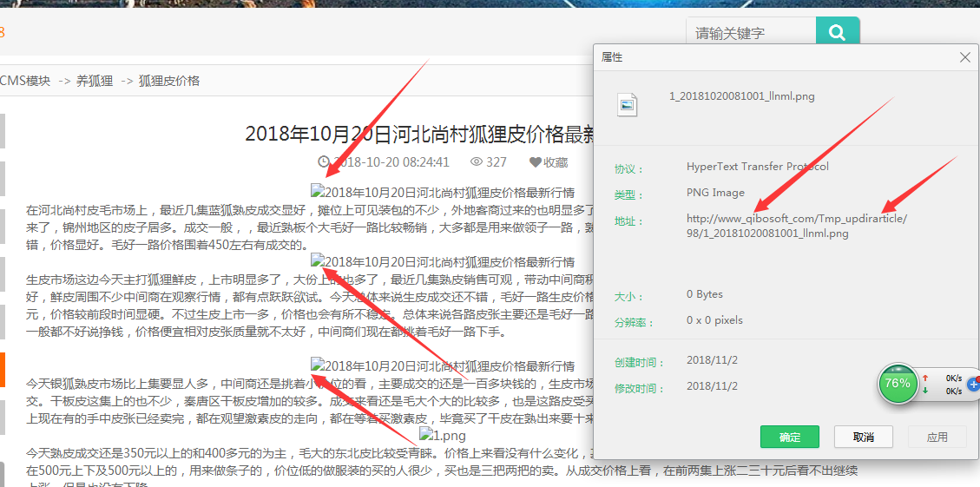Open the CMS模块 breadcrumb link
Image resolution: width=980 pixels, height=487 pixels.
click(25, 81)
